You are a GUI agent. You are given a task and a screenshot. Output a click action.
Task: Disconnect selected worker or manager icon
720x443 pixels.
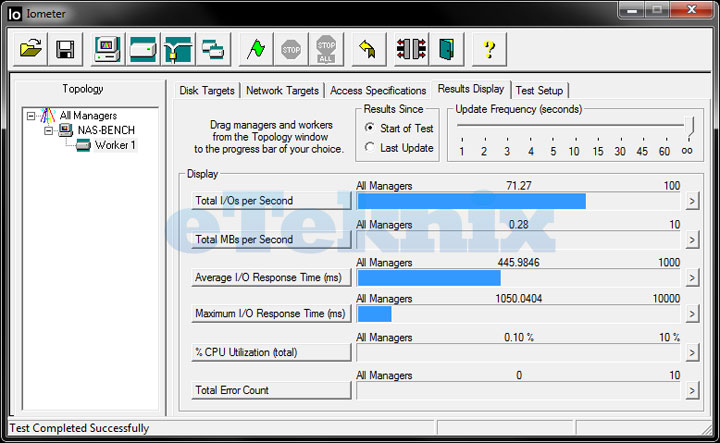click(411, 49)
